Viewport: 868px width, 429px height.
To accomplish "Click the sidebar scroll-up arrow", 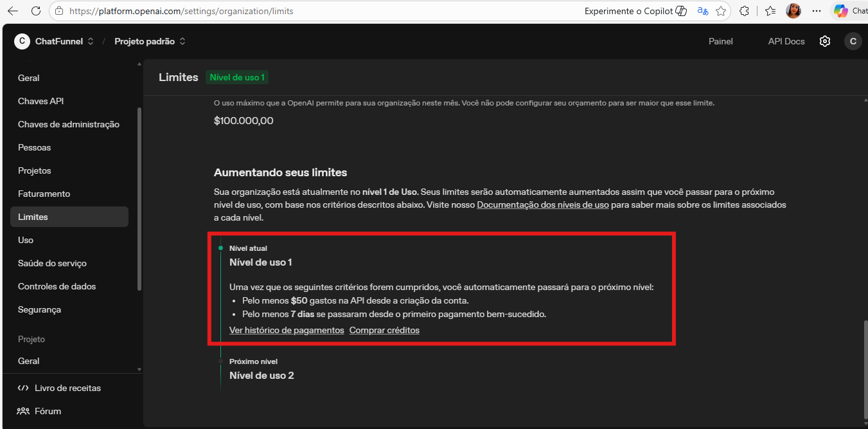I will (x=139, y=64).
